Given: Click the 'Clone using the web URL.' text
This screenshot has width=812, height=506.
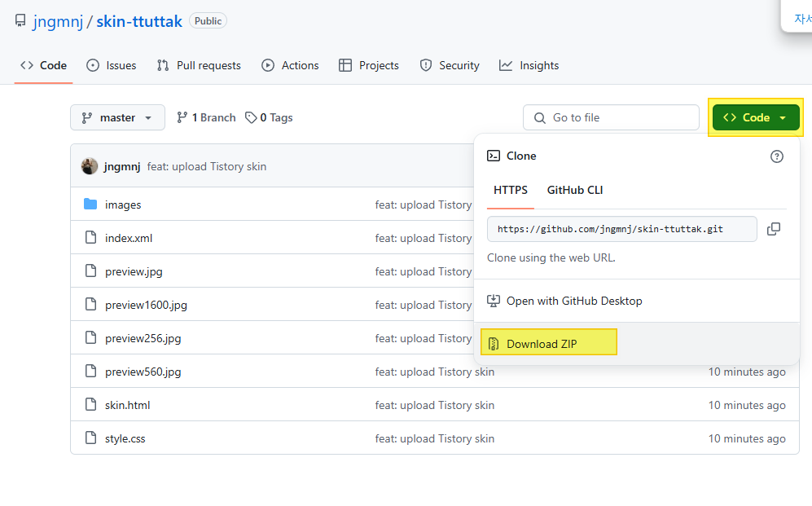Looking at the screenshot, I should pos(551,257).
